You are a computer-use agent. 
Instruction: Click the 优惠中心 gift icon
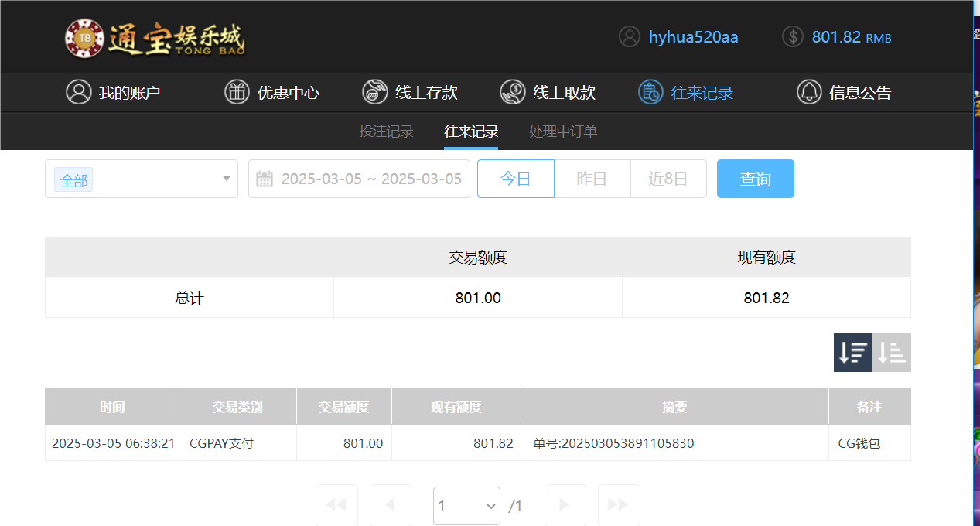[x=236, y=91]
